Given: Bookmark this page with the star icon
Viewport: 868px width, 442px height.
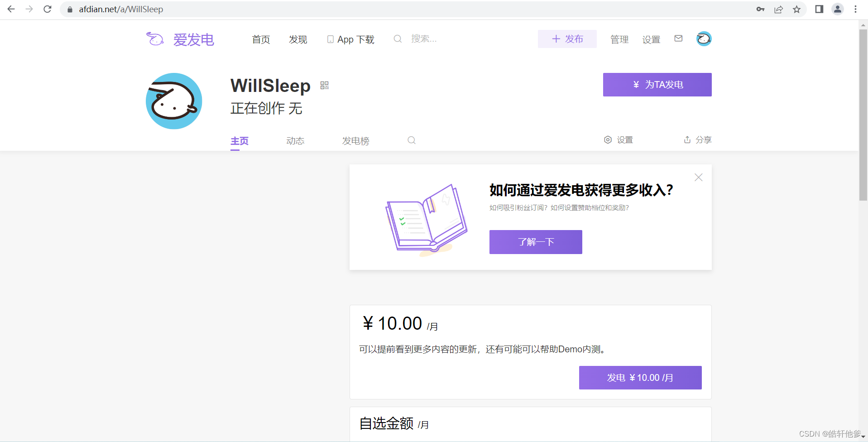Looking at the screenshot, I should pyautogui.click(x=797, y=9).
